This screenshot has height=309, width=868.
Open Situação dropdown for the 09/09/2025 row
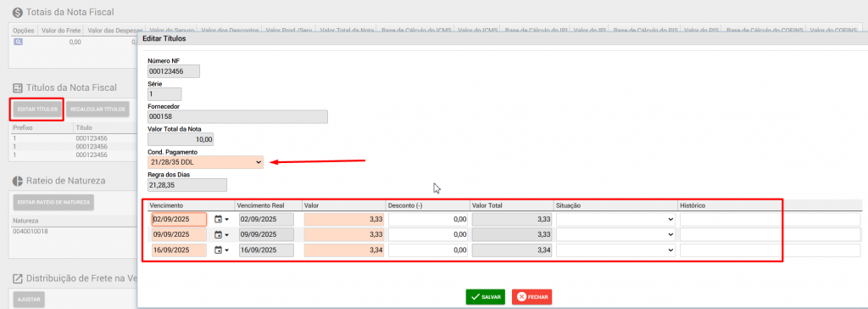[x=615, y=234]
